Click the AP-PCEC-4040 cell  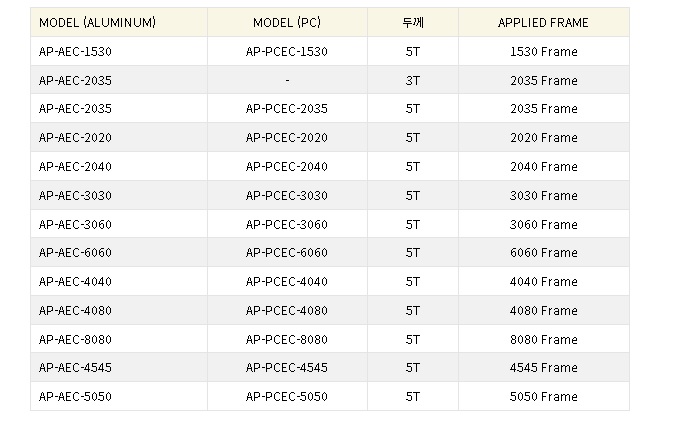pyautogui.click(x=287, y=281)
